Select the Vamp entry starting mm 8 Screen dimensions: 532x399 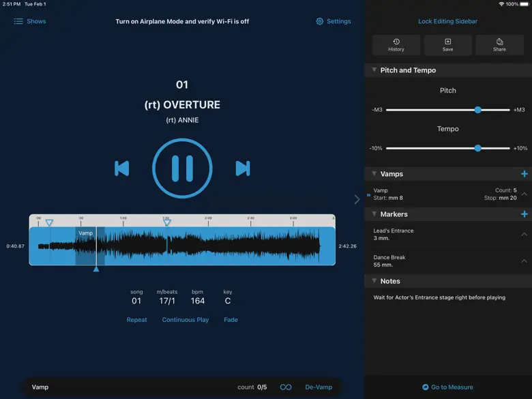(447, 194)
